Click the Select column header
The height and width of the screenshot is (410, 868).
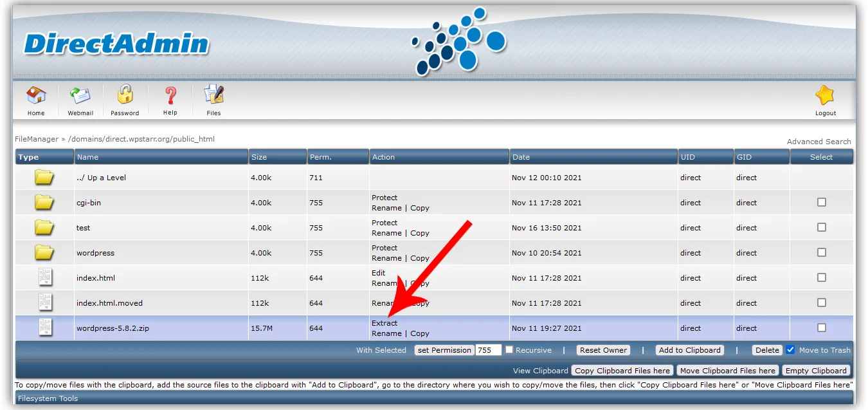pos(821,156)
